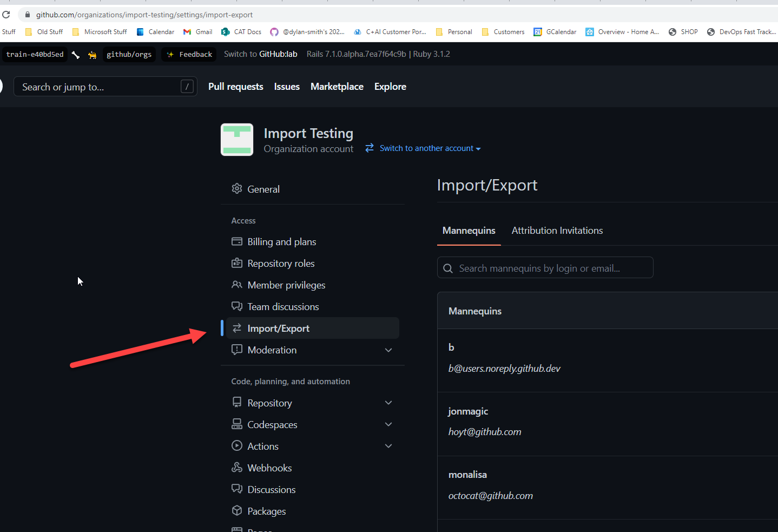Image resolution: width=778 pixels, height=532 pixels.
Task: Open Team discussions settings
Action: point(313,307)
